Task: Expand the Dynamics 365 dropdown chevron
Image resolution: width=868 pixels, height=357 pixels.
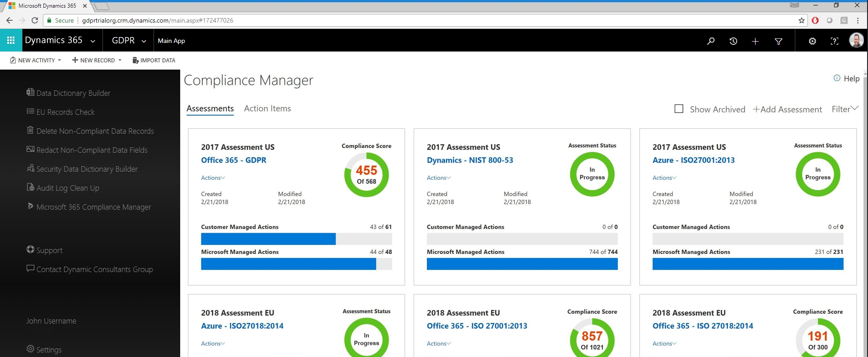Action: [x=93, y=41]
